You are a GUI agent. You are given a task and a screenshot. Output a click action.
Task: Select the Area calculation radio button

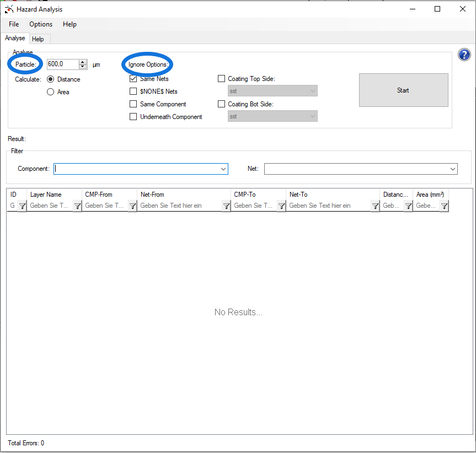coord(50,92)
